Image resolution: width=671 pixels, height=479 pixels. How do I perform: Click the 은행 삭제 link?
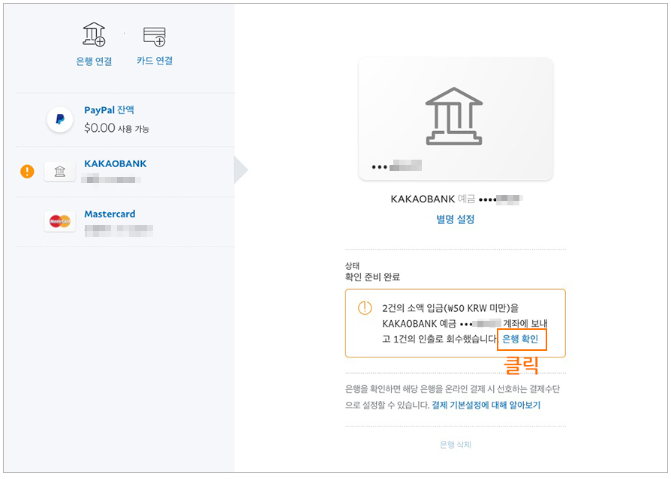456,445
